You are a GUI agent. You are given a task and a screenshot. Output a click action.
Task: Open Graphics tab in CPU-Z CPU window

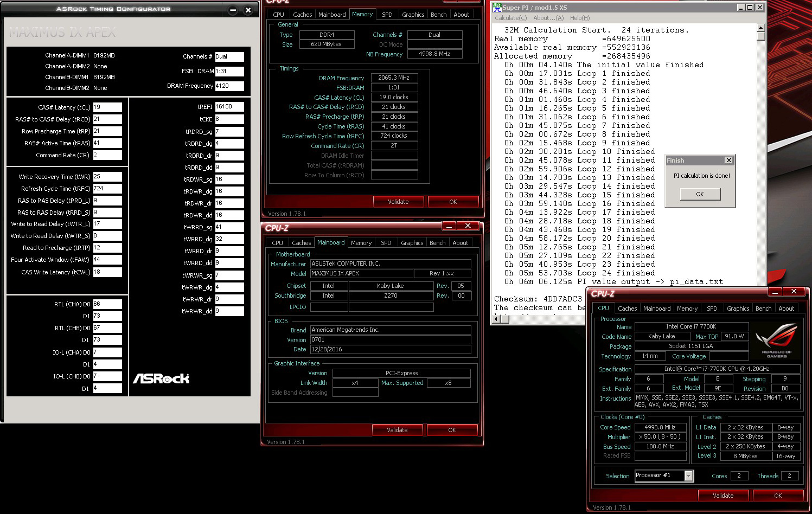click(738, 309)
